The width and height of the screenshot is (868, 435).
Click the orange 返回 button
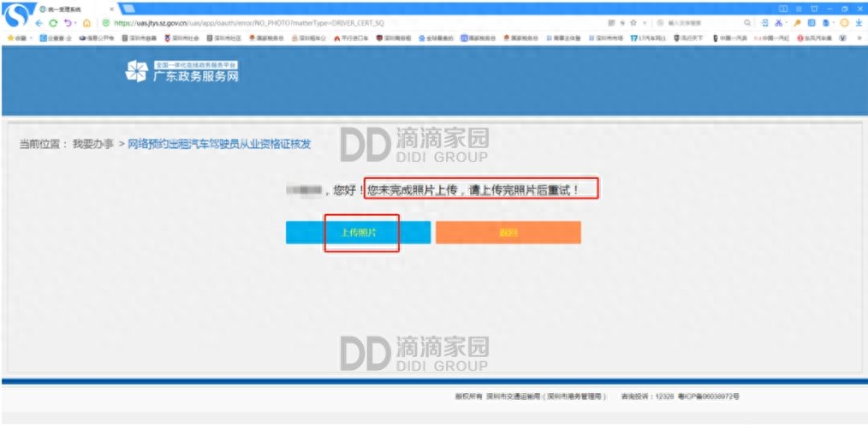(508, 232)
